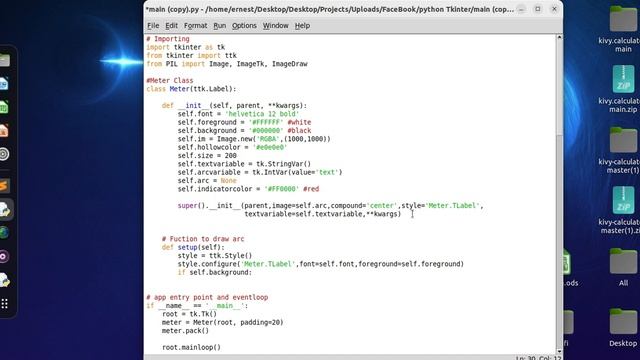This screenshot has width=640, height=360.
Task: Click the vertical scrollbar thumb
Action: click(559, 88)
